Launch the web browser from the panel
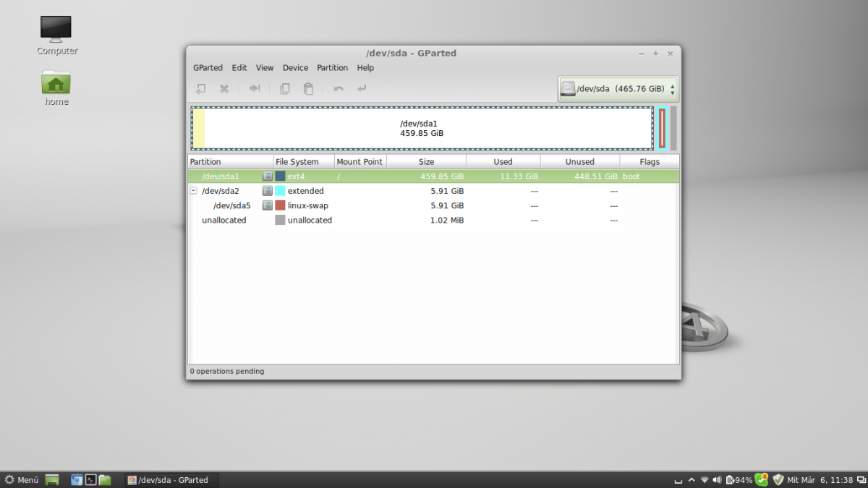868x488 pixels. pos(77,479)
